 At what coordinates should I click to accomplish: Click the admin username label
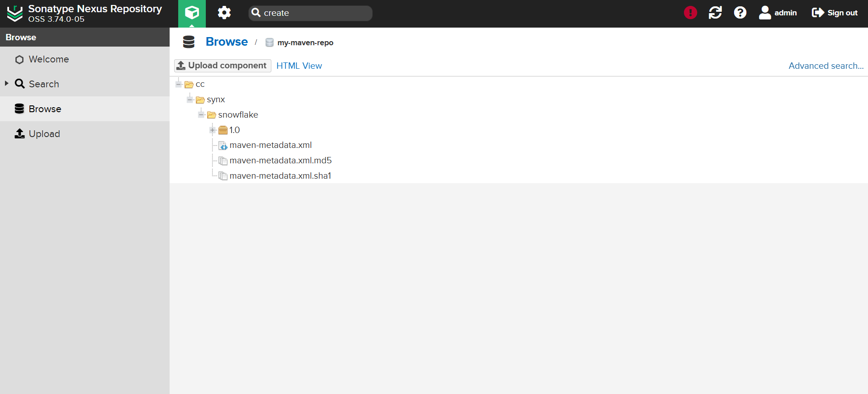[x=786, y=13]
